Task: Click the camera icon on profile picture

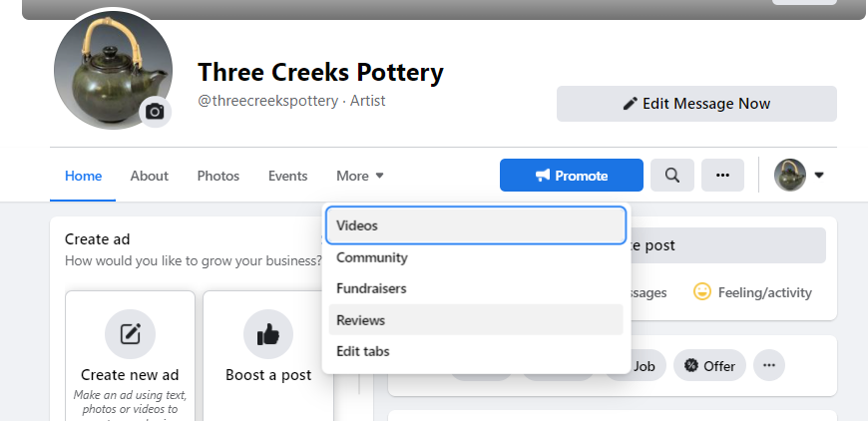Action: pyautogui.click(x=155, y=112)
